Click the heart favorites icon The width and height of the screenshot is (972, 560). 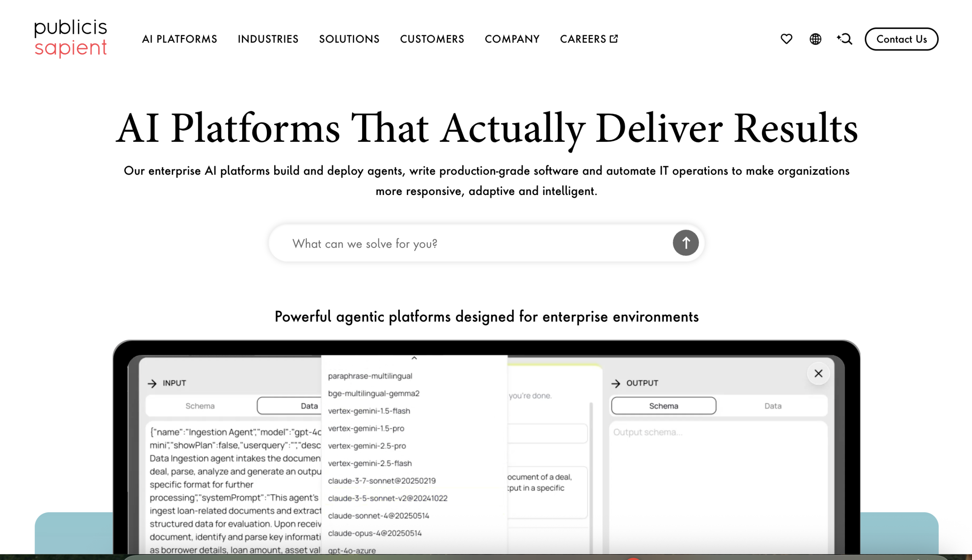pyautogui.click(x=786, y=39)
